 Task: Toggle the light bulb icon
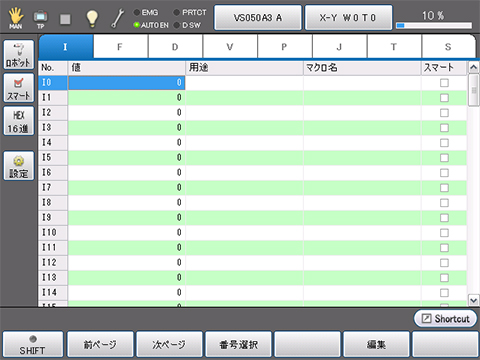(x=92, y=18)
